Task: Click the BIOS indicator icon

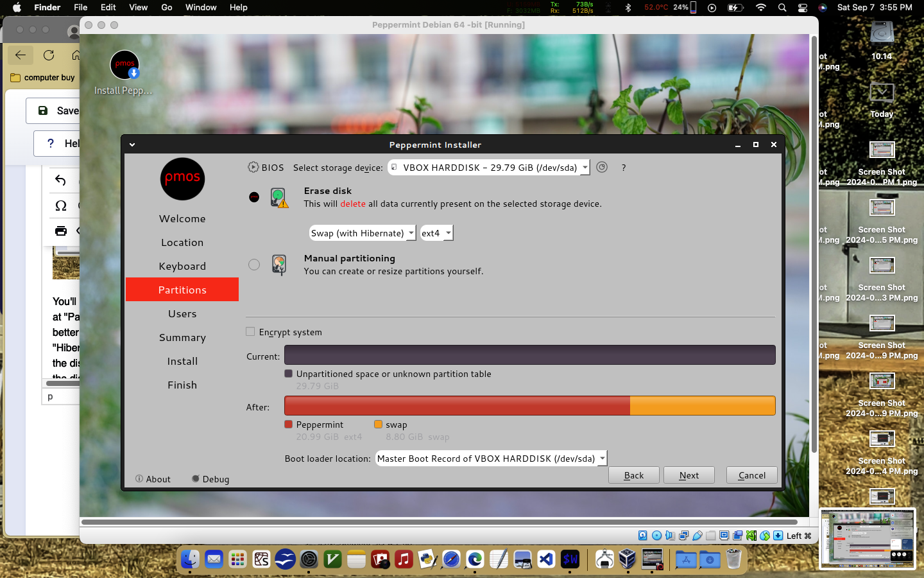Action: click(253, 167)
